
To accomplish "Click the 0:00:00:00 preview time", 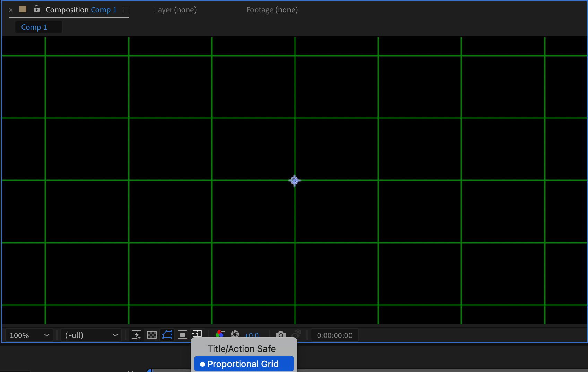I will [x=335, y=335].
